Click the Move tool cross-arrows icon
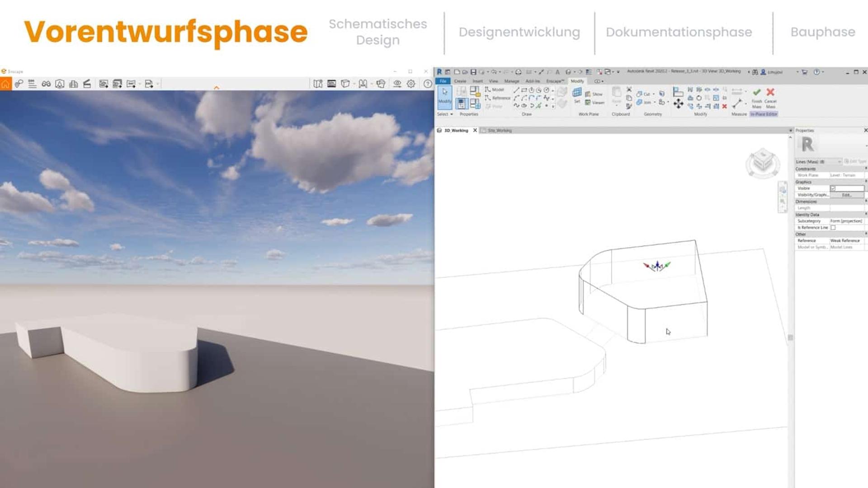Screen dimensions: 868x488 point(678,104)
